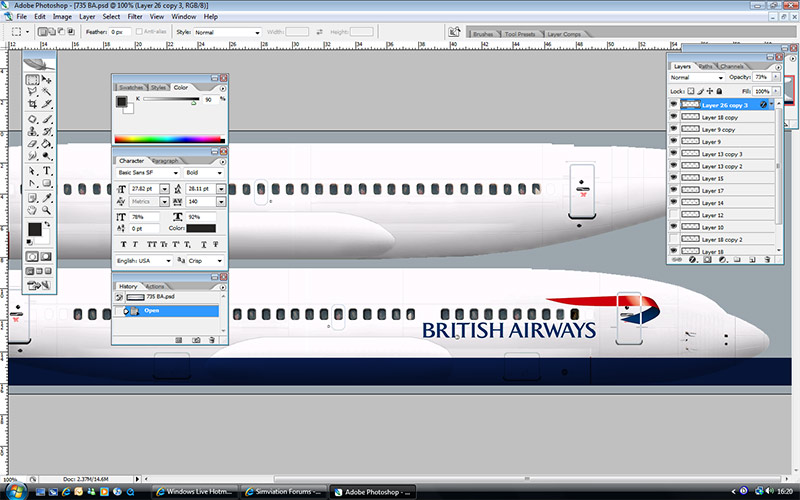Click the trash icon in Layers panel
Screen dimensions: 800x500
[767, 259]
